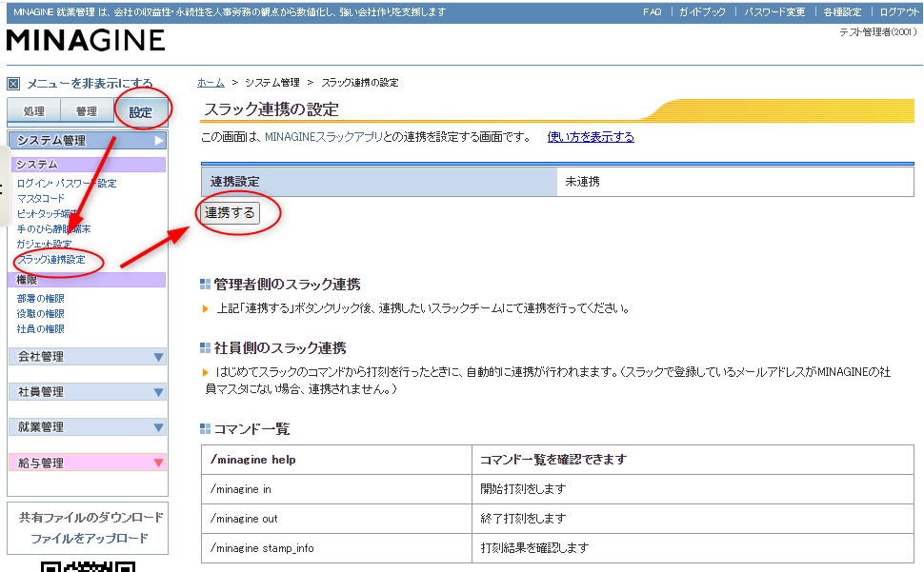Open 各種設定 in the top bar
The width and height of the screenshot is (924, 572).
pyautogui.click(x=842, y=11)
